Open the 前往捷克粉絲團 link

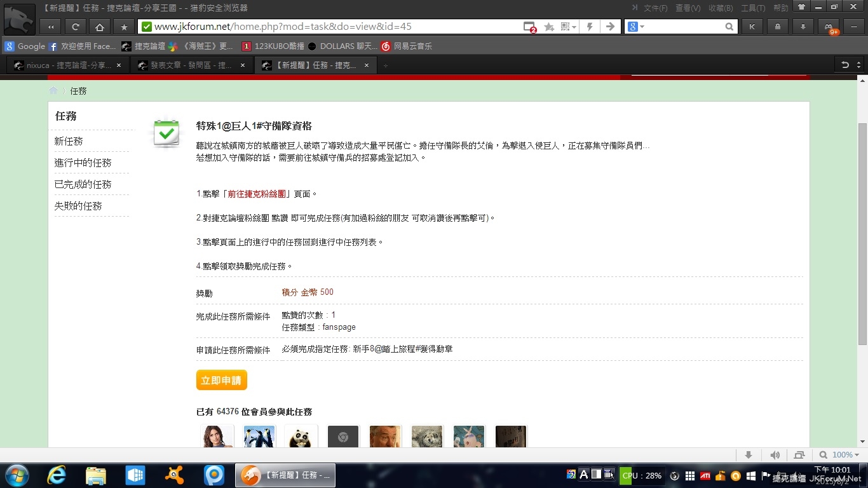tap(257, 194)
